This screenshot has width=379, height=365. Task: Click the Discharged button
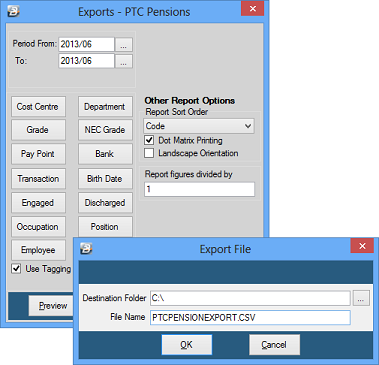(x=105, y=203)
